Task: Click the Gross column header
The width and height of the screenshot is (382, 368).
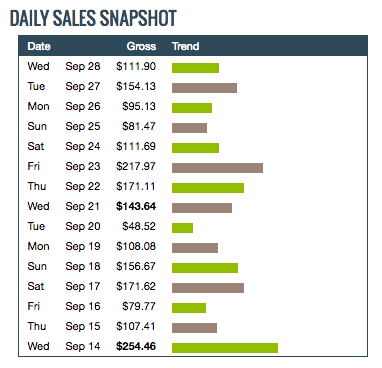Action: 141,46
